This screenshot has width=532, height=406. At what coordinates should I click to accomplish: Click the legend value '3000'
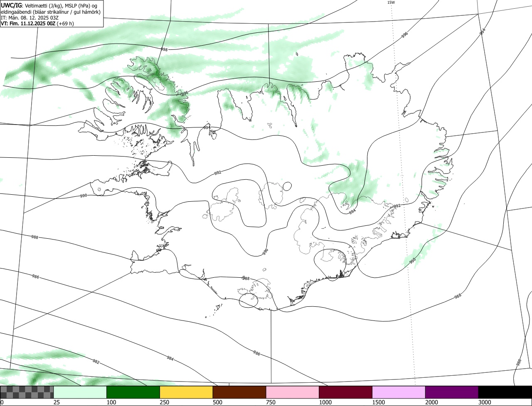pyautogui.click(x=484, y=402)
